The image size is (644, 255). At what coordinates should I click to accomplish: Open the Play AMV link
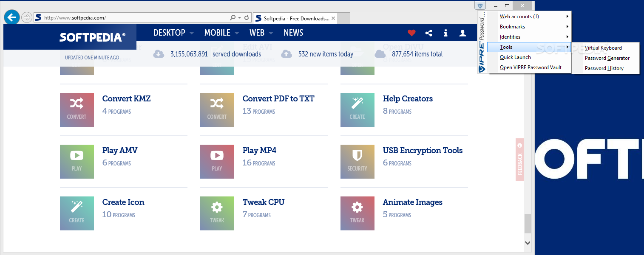tap(120, 151)
